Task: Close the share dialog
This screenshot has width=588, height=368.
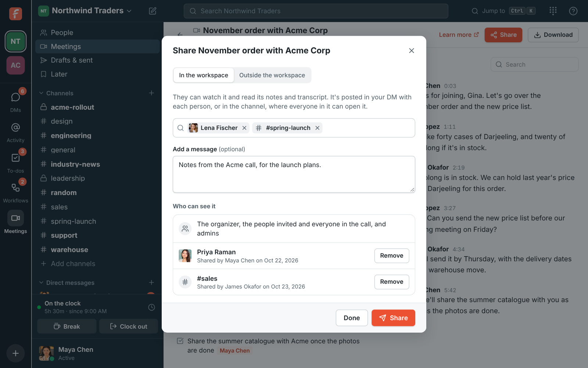Action: click(x=412, y=50)
